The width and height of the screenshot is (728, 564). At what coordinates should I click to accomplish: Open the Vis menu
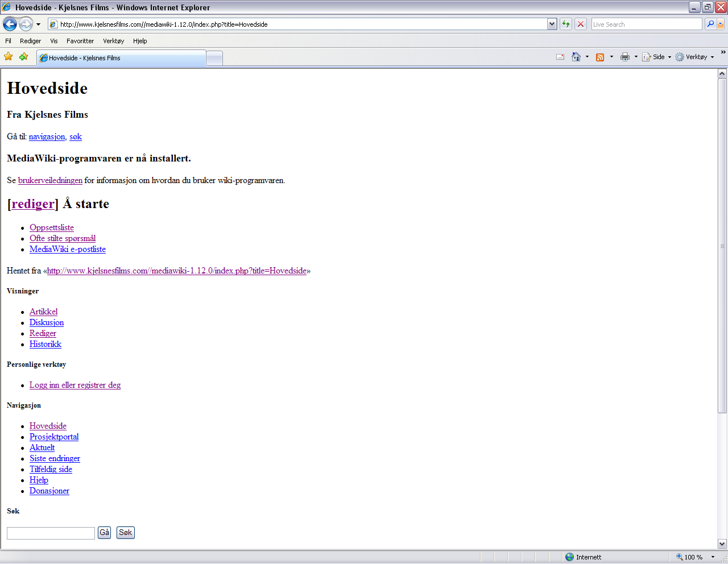click(x=54, y=41)
